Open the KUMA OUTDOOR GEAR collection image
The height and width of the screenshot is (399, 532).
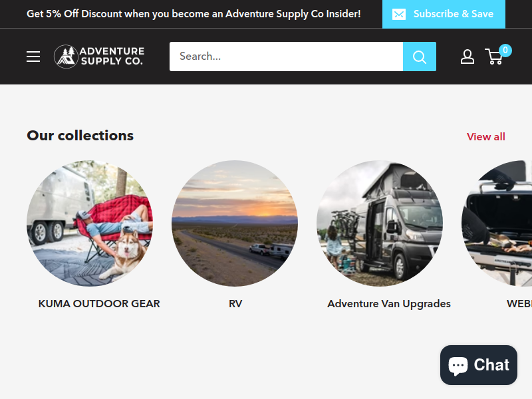(x=90, y=223)
